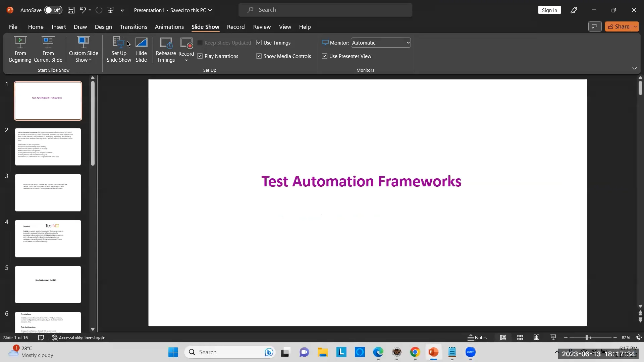644x362 pixels.
Task: Open the pen/ink mode icon near Sign in
Action: [574, 10]
